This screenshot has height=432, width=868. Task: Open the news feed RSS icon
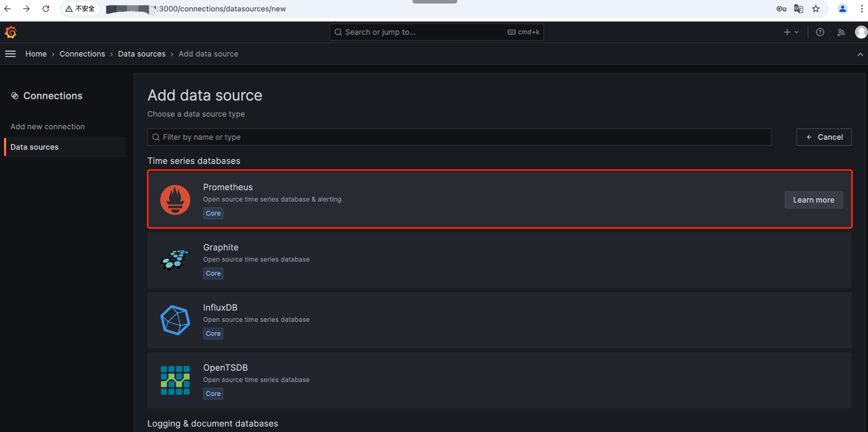841,32
